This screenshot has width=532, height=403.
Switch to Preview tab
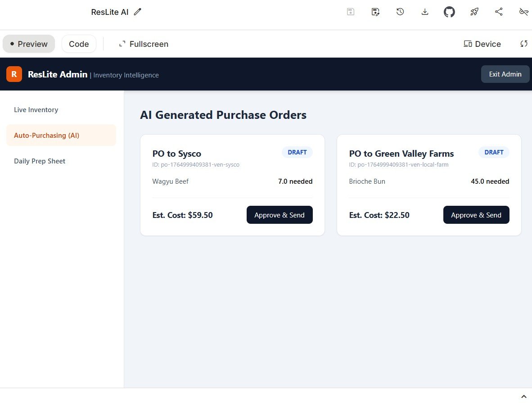(x=29, y=44)
